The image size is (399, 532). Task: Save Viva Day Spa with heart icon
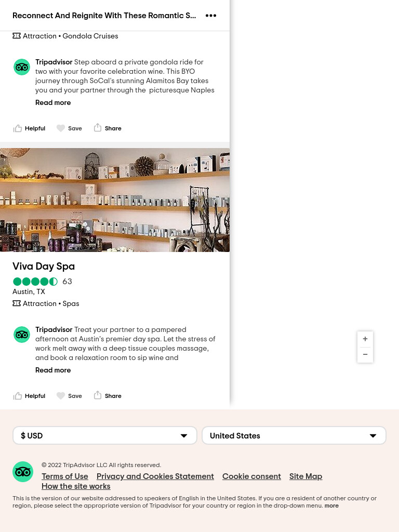tap(69, 396)
